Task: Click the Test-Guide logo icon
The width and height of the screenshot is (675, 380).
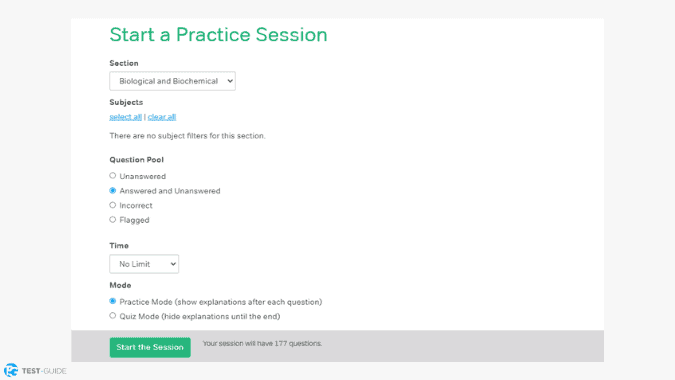Action: pos(11,370)
